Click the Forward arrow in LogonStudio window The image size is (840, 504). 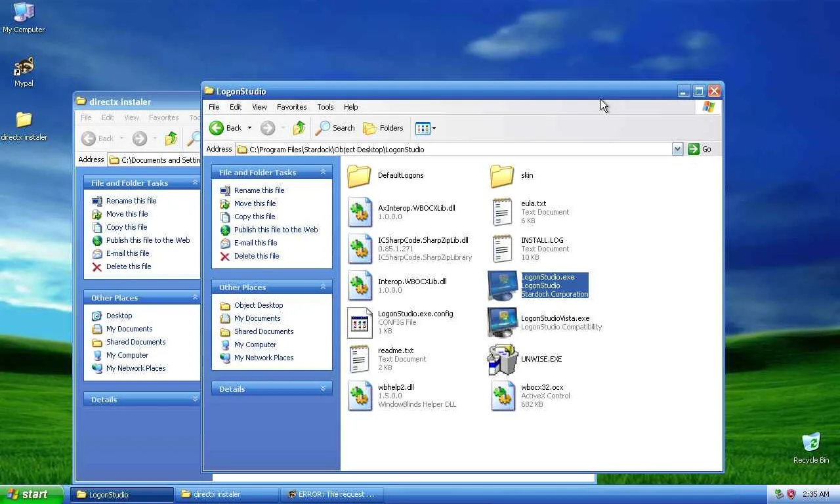click(x=267, y=128)
